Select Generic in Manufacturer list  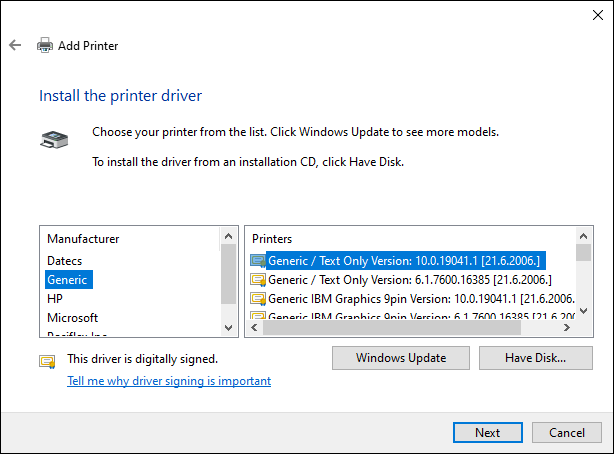[67, 280]
